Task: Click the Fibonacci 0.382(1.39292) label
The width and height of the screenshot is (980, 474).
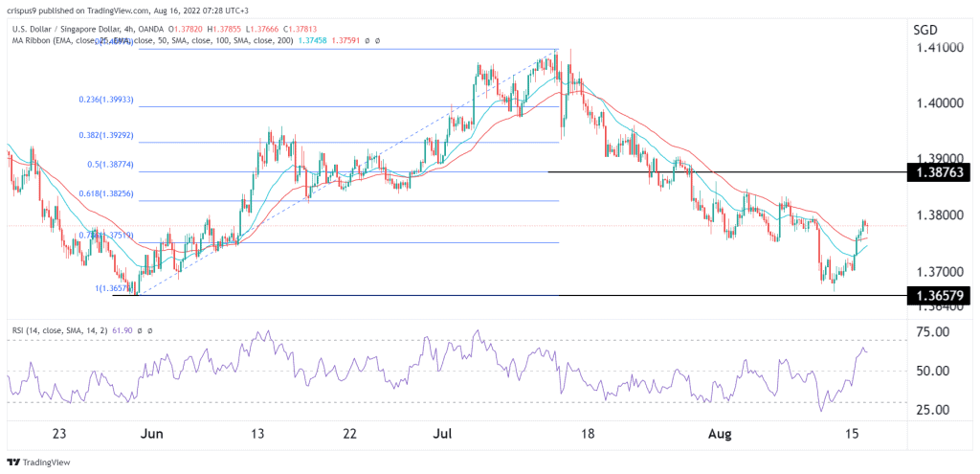Action: point(105,136)
